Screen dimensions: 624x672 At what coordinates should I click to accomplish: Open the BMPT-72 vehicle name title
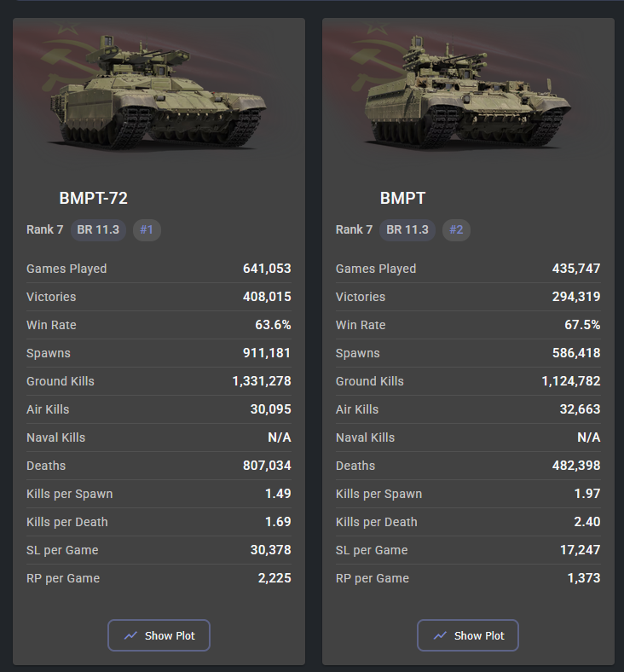tap(93, 199)
